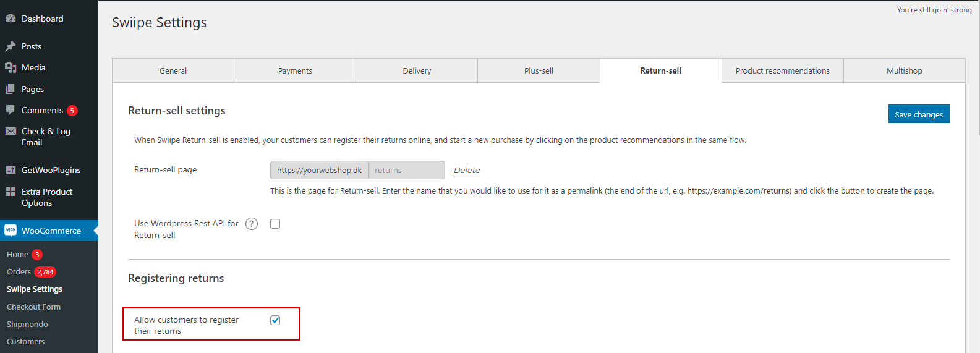This screenshot has width=980, height=353.
Task: Click the GetWooPlugins icon
Action: click(x=11, y=170)
